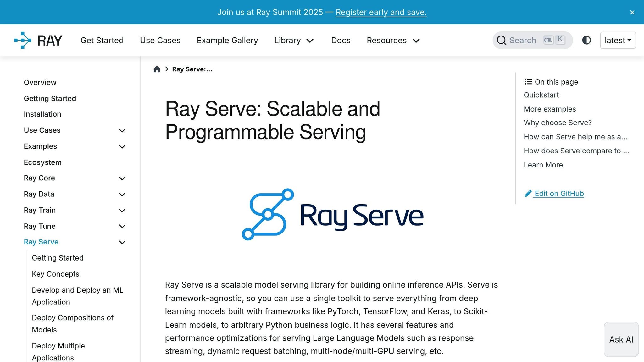Click the pencil icon next to Edit on GitHub
The image size is (644, 362).
527,193
